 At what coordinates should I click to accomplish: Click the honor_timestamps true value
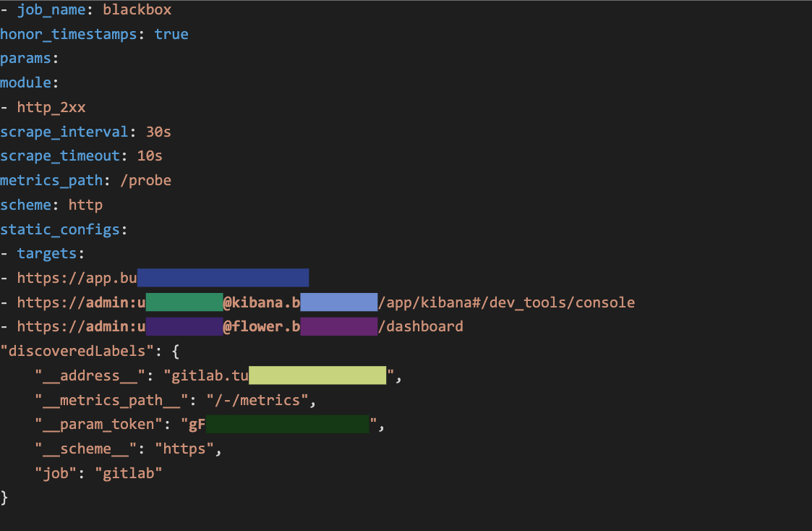(171, 35)
